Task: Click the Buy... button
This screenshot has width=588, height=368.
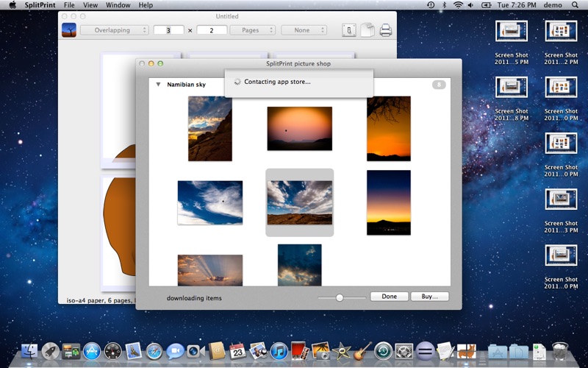Action: [x=430, y=297]
